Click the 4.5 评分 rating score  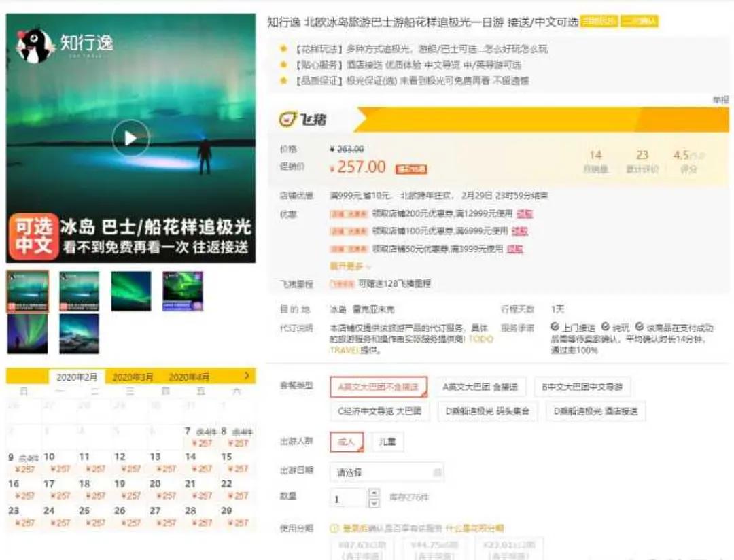pyautogui.click(x=688, y=161)
